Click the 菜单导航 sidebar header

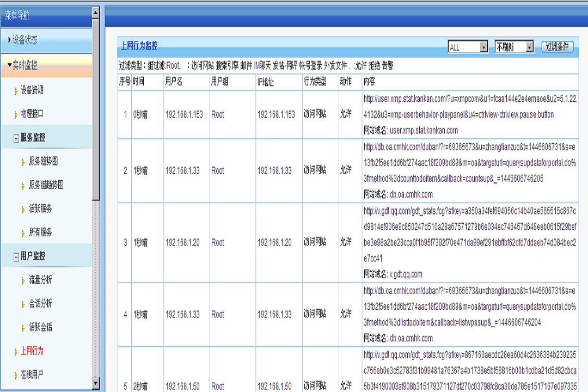(x=46, y=15)
